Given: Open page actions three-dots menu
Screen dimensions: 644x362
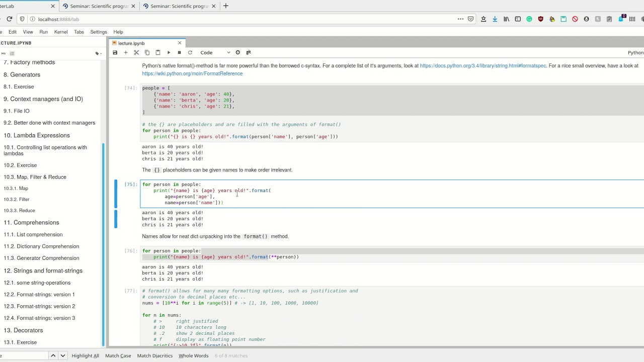Looking at the screenshot, I should tap(460, 19).
